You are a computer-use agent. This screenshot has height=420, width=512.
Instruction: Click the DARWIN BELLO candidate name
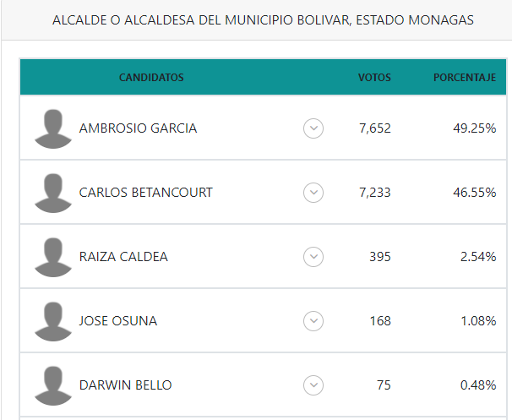tap(125, 385)
